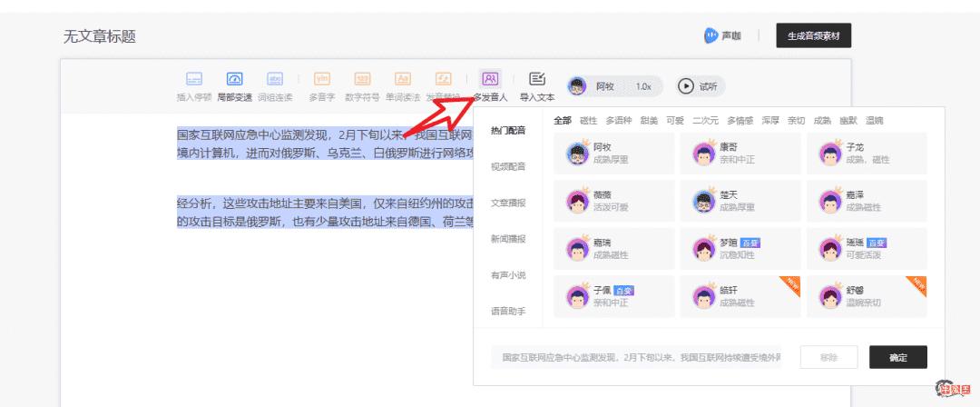
Task: Click the 数字符号 toolbar icon
Action: 362,79
